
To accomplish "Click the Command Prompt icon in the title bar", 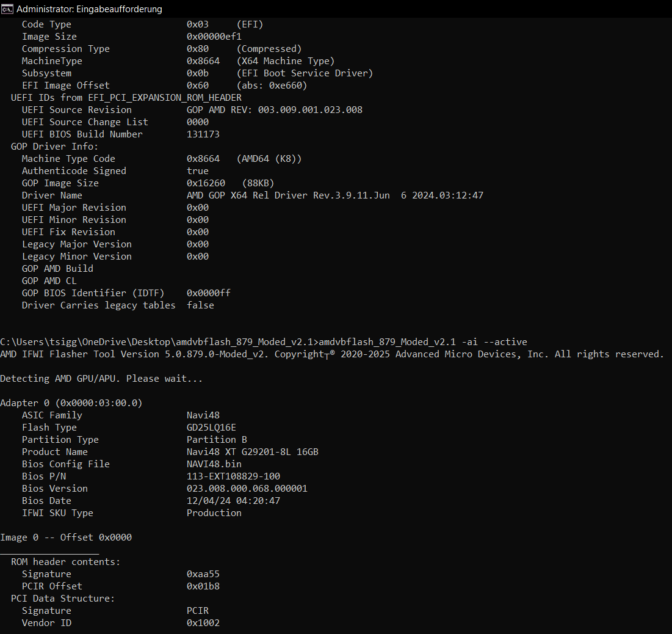I will pos(7,9).
